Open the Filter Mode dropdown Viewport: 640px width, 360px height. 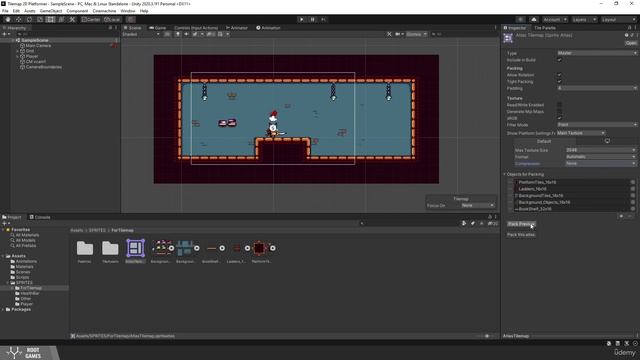point(596,124)
